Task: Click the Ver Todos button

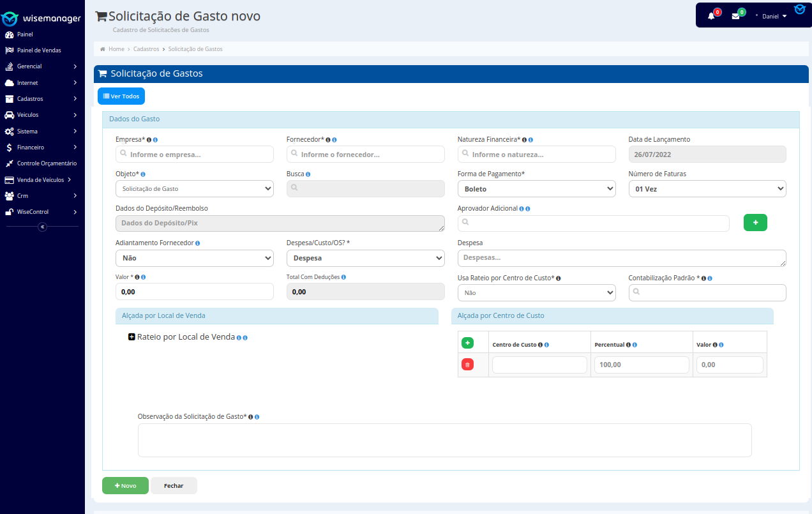Action: click(121, 96)
